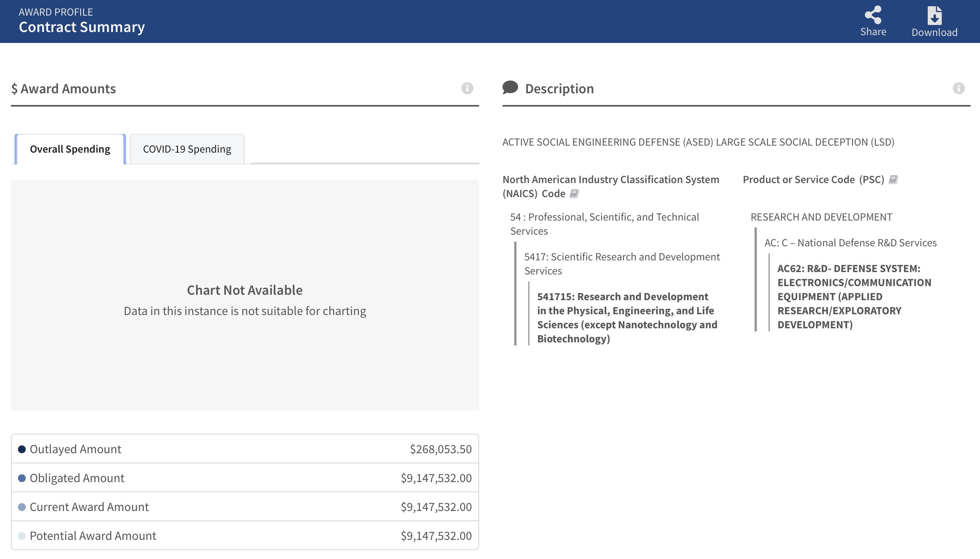980x559 pixels.
Task: Switch to COVID-19 Spending tab
Action: pos(187,149)
